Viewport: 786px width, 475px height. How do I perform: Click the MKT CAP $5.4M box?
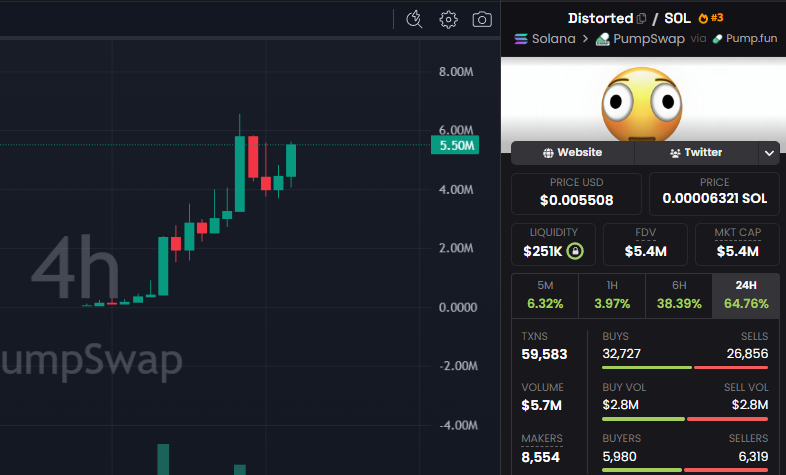[737, 245]
